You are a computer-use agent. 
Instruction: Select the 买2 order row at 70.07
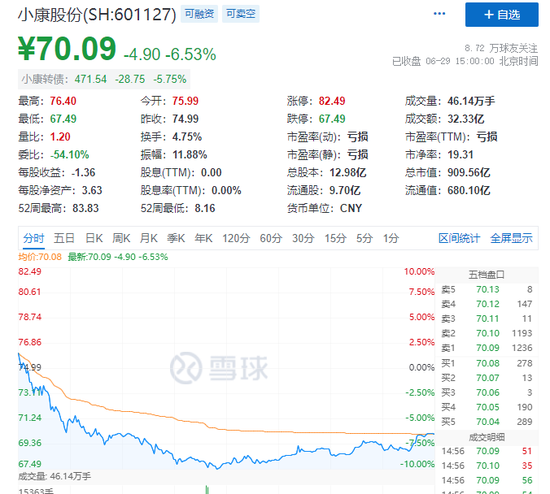(x=487, y=378)
